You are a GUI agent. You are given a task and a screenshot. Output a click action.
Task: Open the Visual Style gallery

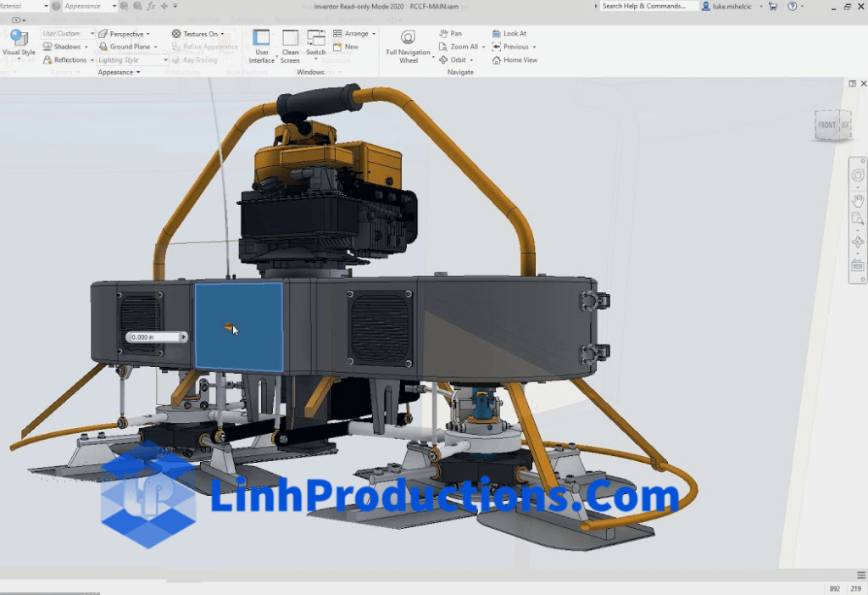click(19, 43)
